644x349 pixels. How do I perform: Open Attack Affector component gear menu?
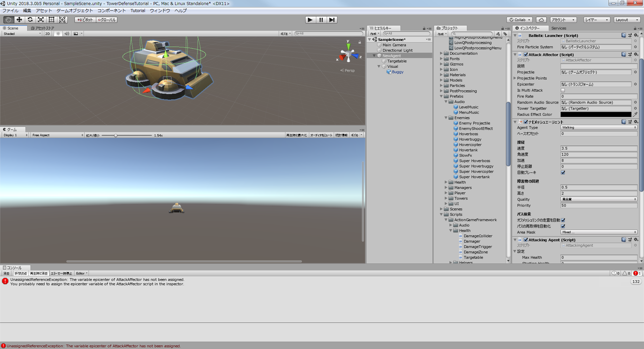point(636,54)
